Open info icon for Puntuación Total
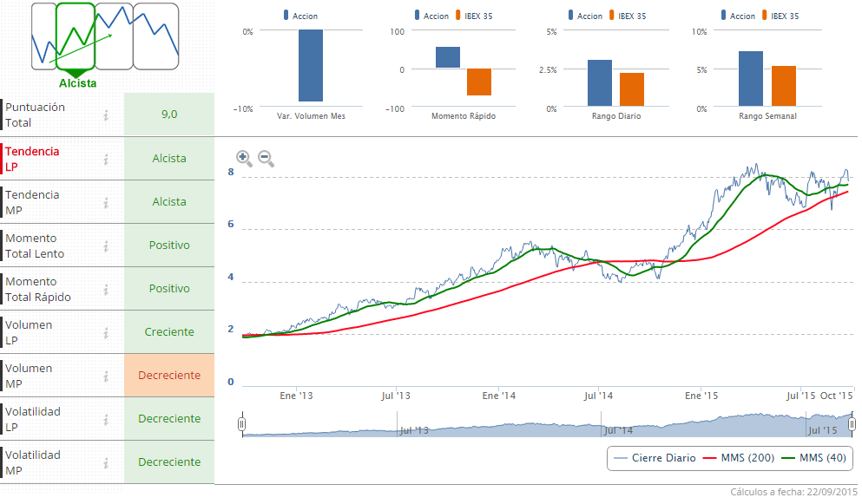This screenshot has width=862, height=504. coord(106,115)
